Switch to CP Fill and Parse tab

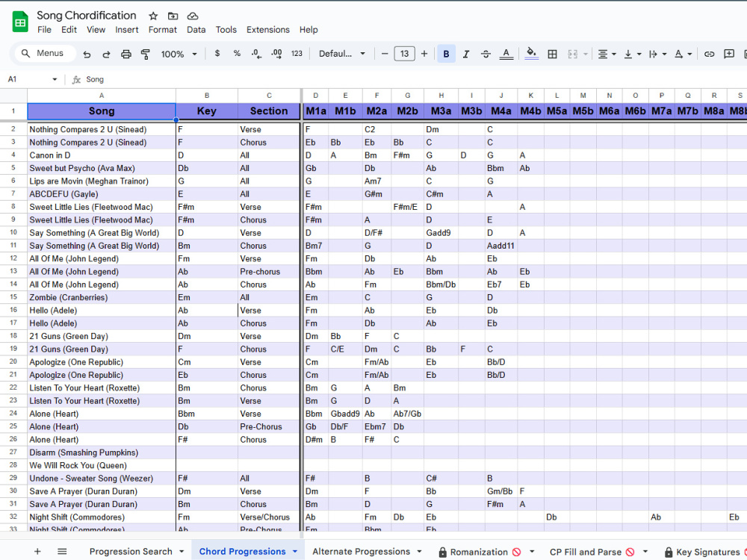click(586, 552)
